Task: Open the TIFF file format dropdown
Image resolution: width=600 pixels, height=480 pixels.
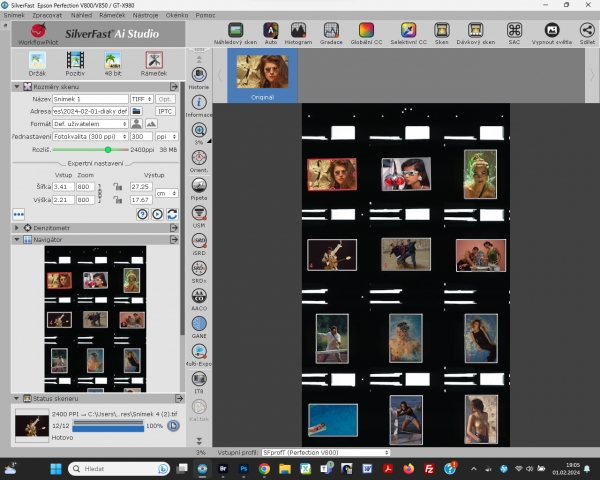Action: (142, 99)
